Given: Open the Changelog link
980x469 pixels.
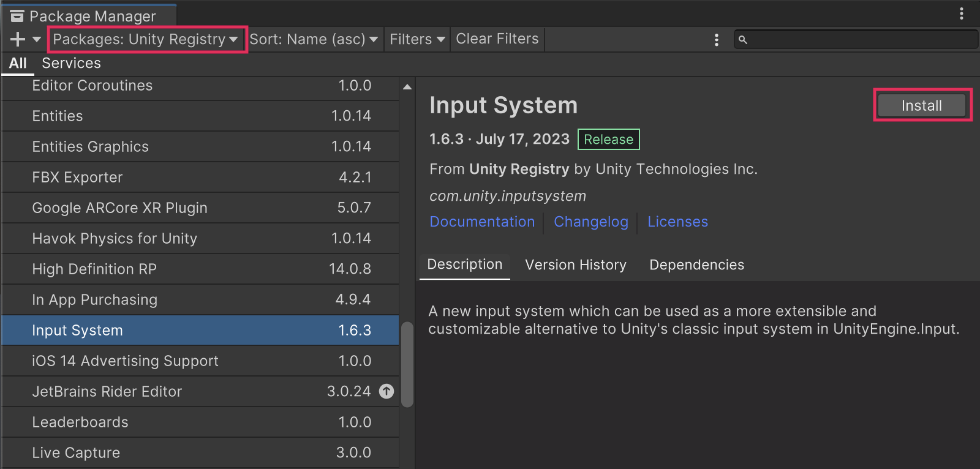Looking at the screenshot, I should tap(591, 222).
